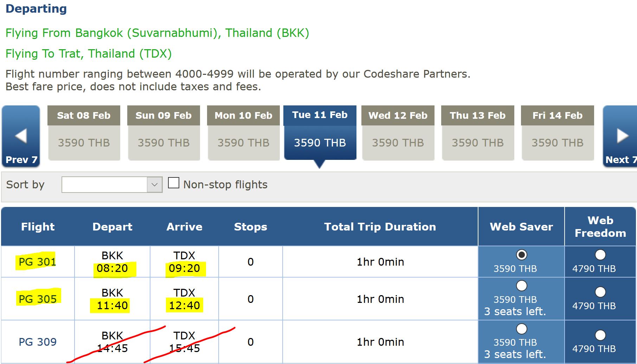
Task: Enable Non-stop flights checkbox
Action: [x=174, y=183]
